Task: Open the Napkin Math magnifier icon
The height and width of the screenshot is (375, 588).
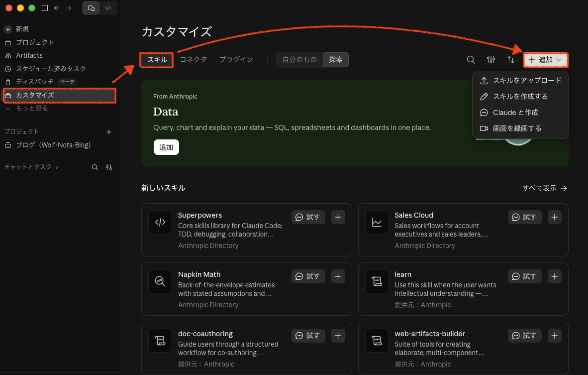Action: pos(160,281)
